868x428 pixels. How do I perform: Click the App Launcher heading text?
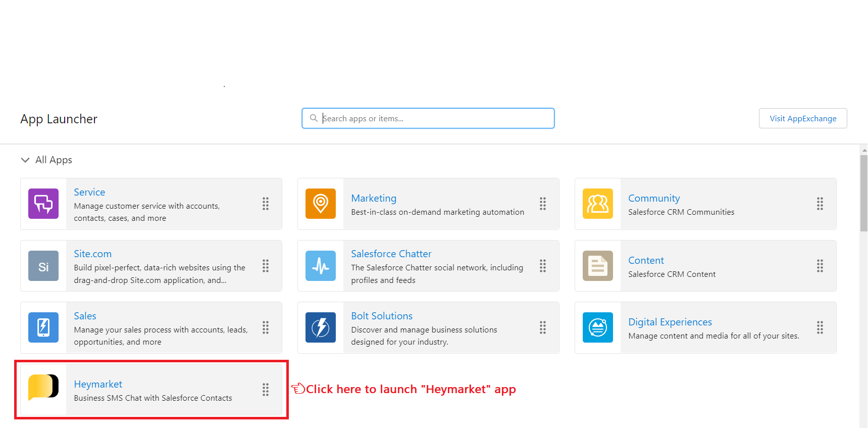(59, 119)
